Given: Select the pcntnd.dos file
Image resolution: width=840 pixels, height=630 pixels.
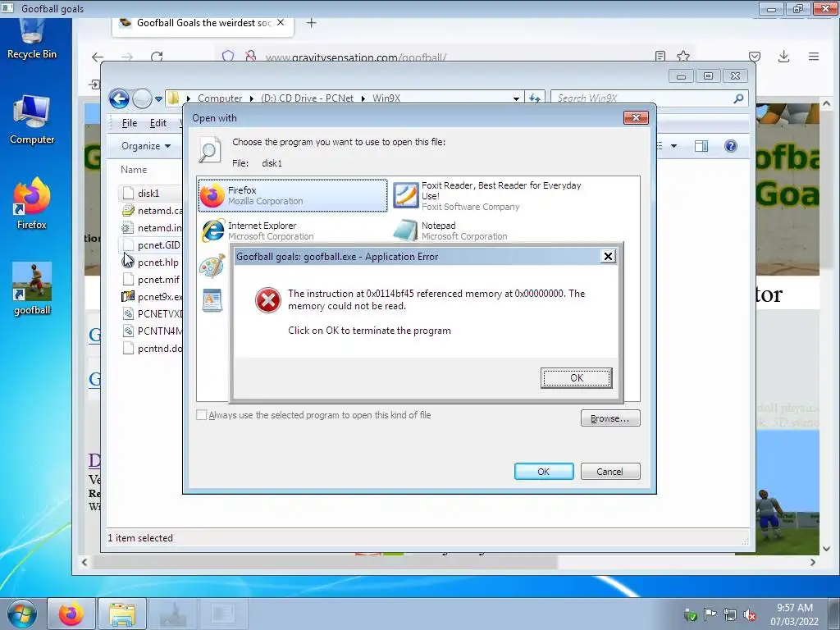Looking at the screenshot, I should 152,348.
